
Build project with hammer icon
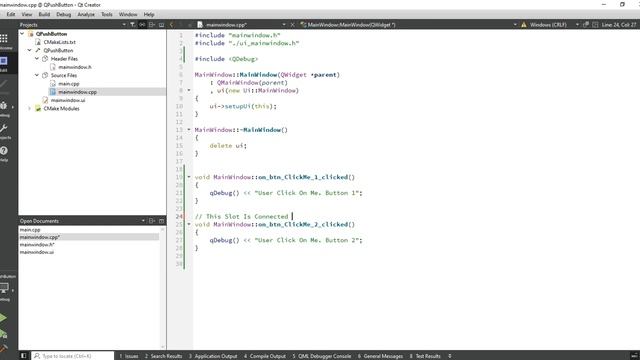[3, 348]
